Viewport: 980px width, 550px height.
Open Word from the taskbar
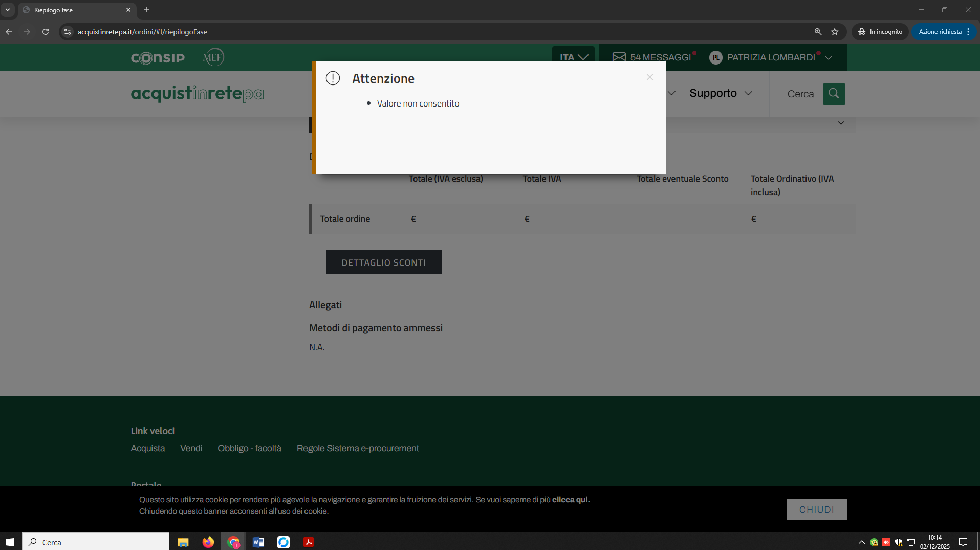click(258, 542)
